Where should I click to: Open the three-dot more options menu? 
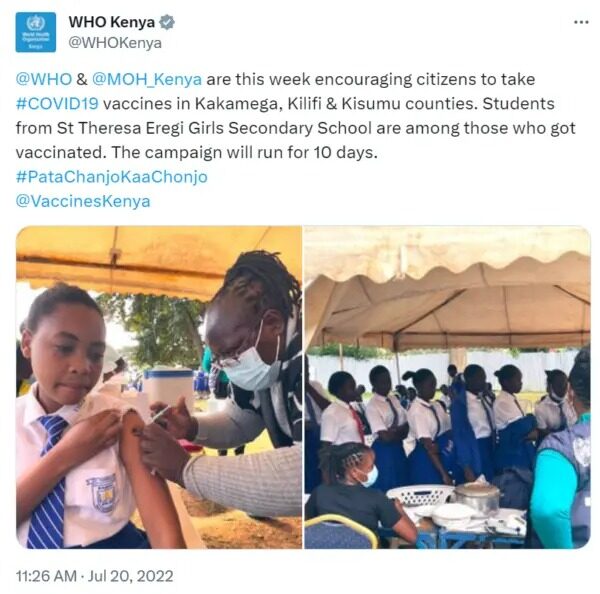tap(581, 22)
